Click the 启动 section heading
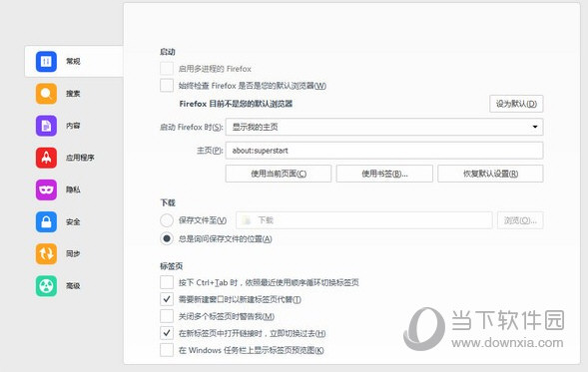 tap(168, 52)
